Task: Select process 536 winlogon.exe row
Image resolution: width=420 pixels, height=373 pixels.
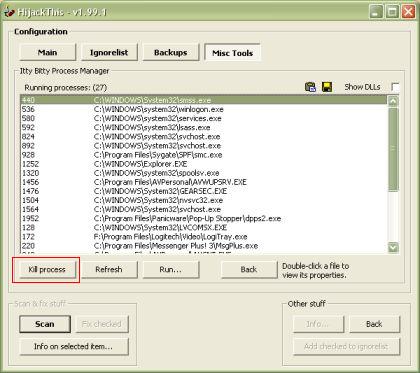Action: coord(204,109)
